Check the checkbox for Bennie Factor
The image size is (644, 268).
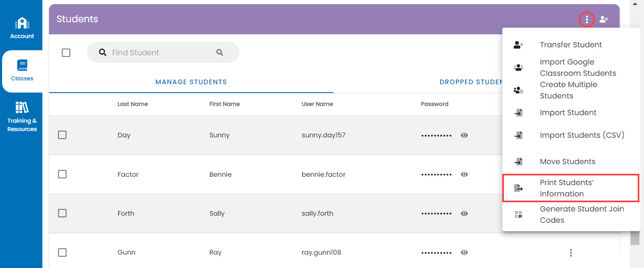(x=62, y=174)
